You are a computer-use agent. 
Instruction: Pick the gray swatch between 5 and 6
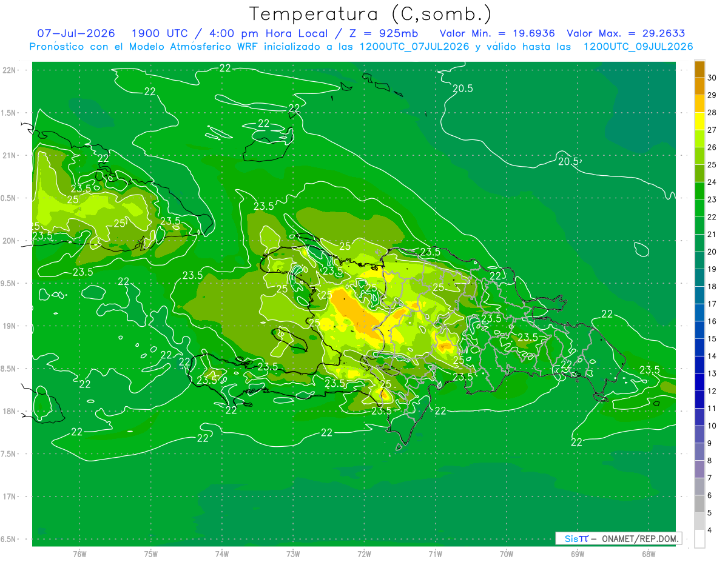tap(699, 504)
